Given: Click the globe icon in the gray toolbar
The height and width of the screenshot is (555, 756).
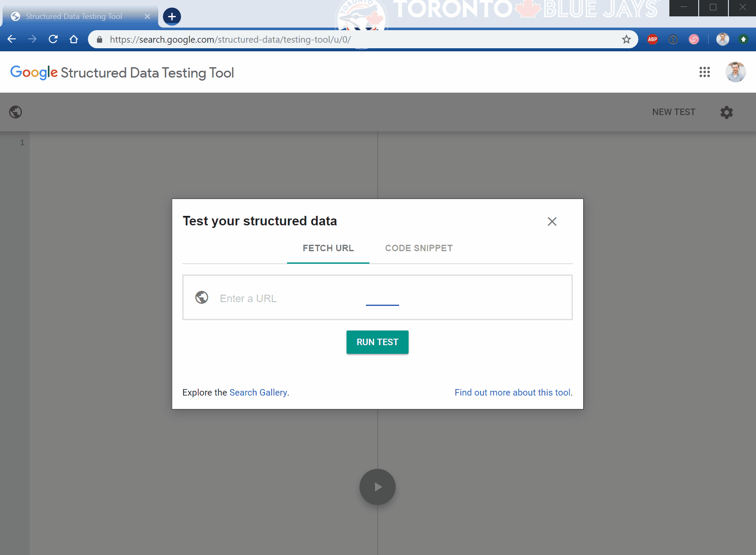Looking at the screenshot, I should coord(16,112).
